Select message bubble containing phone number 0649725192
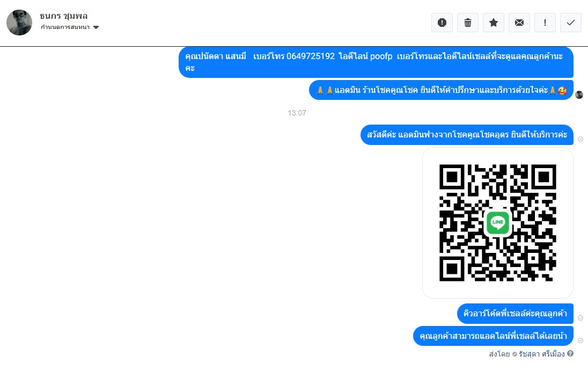Screen dimensions: 588x377 tap(376, 62)
